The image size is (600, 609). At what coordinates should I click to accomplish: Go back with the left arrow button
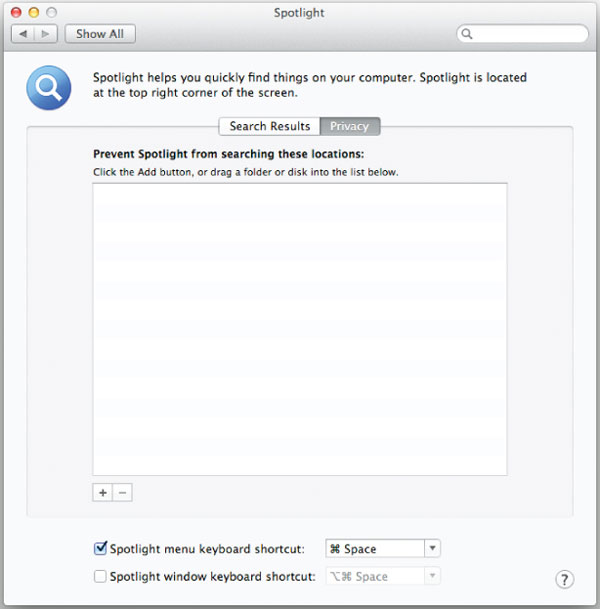point(23,34)
